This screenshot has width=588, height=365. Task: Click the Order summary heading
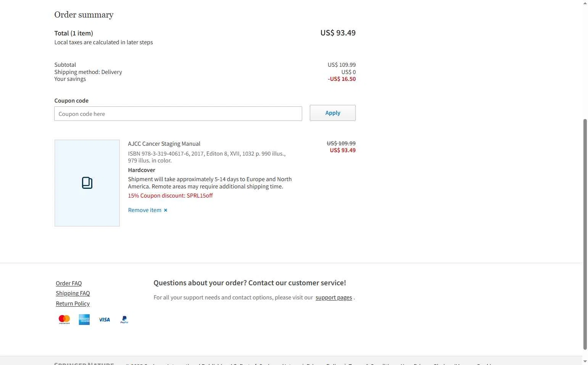[x=84, y=14]
